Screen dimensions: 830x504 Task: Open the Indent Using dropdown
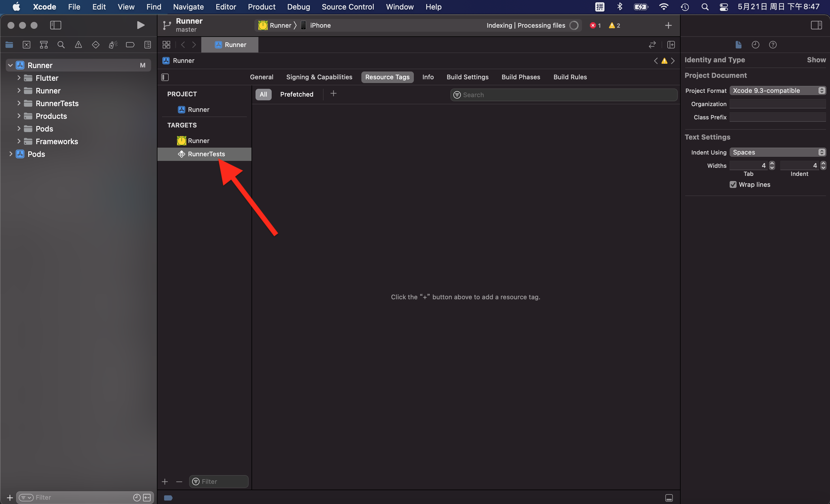(778, 152)
